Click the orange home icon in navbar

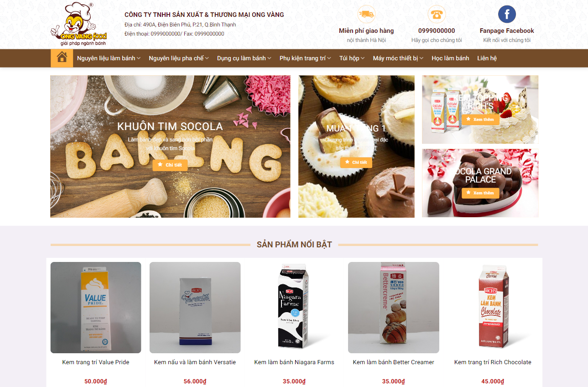62,58
